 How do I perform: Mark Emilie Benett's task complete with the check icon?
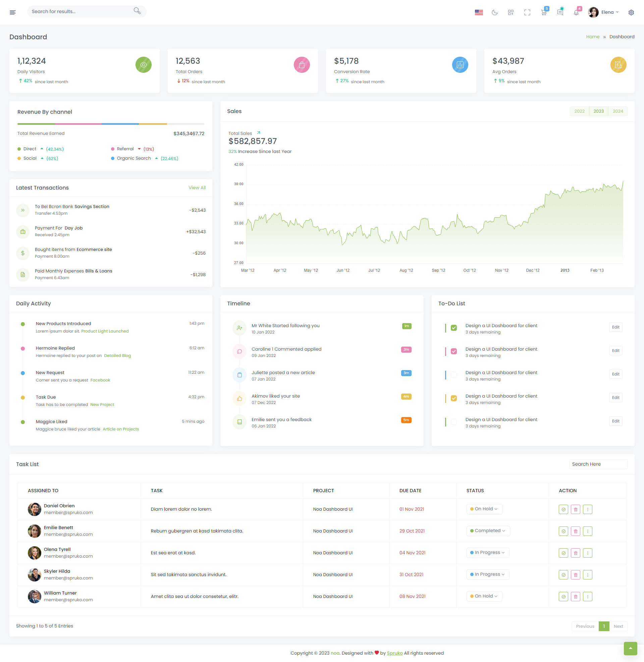click(563, 531)
